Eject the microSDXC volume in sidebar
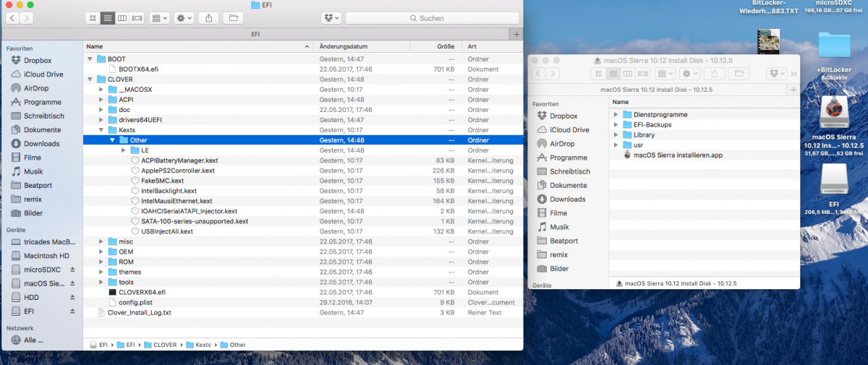The image size is (868, 365). [x=72, y=270]
